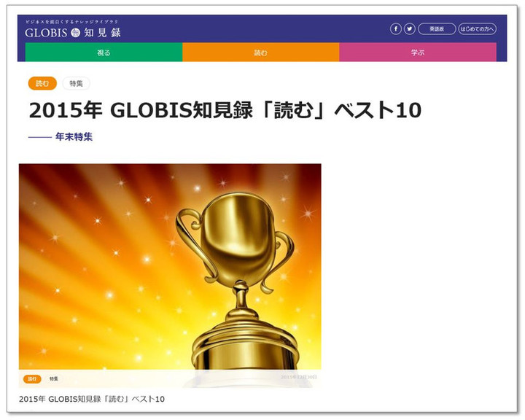The image size is (525, 420).
Task: Click the orange 読む tag above headline
Action: 42,83
